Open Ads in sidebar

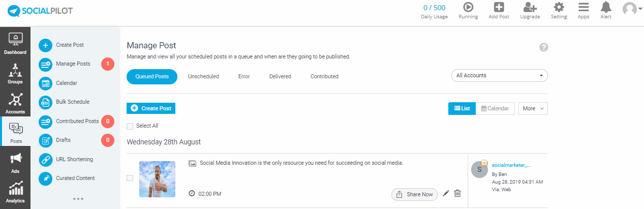point(15,162)
